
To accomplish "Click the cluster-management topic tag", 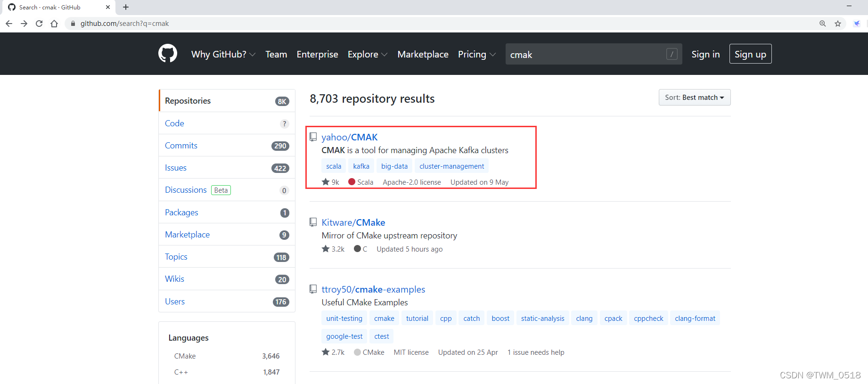I will [452, 166].
